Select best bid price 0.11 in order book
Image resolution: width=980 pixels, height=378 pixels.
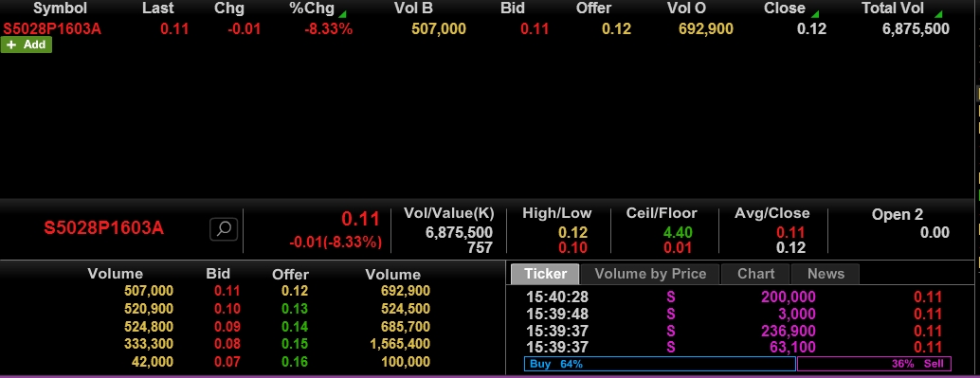point(227,291)
